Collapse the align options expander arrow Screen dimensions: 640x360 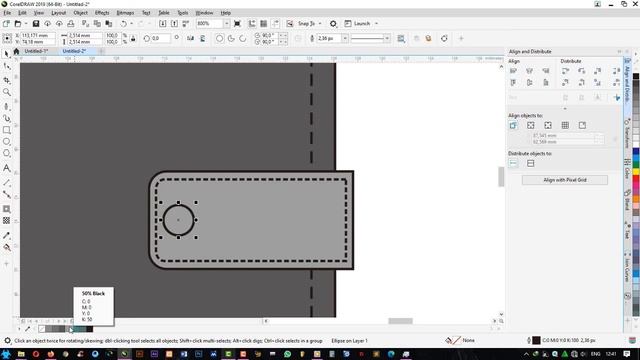565,109
